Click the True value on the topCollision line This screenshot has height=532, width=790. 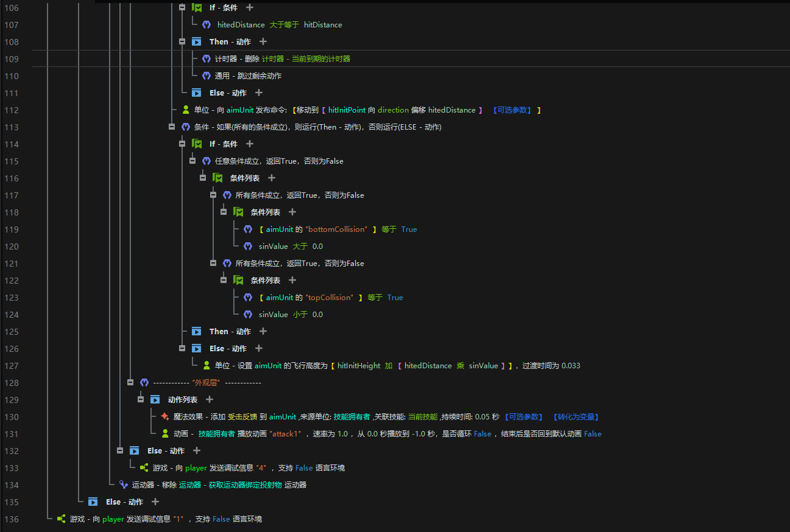pyautogui.click(x=395, y=298)
